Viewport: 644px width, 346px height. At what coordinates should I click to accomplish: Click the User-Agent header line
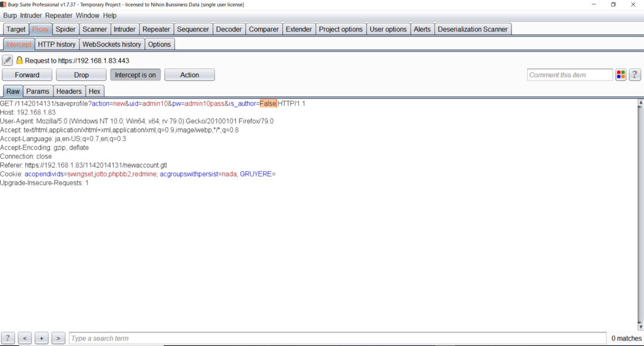pyautogui.click(x=137, y=121)
